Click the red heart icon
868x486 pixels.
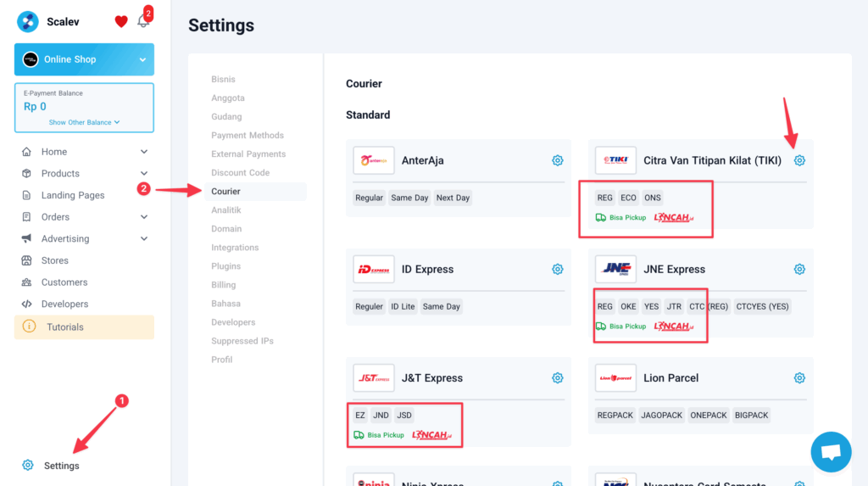tap(121, 22)
